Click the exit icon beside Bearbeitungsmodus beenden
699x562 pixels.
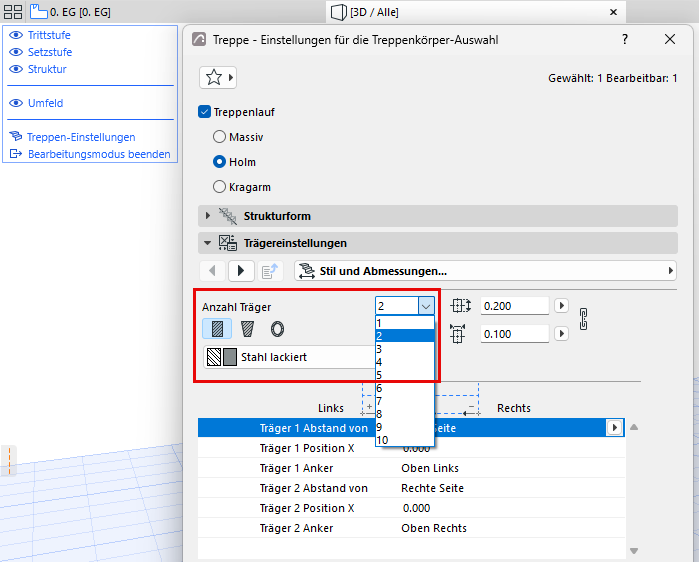16,154
